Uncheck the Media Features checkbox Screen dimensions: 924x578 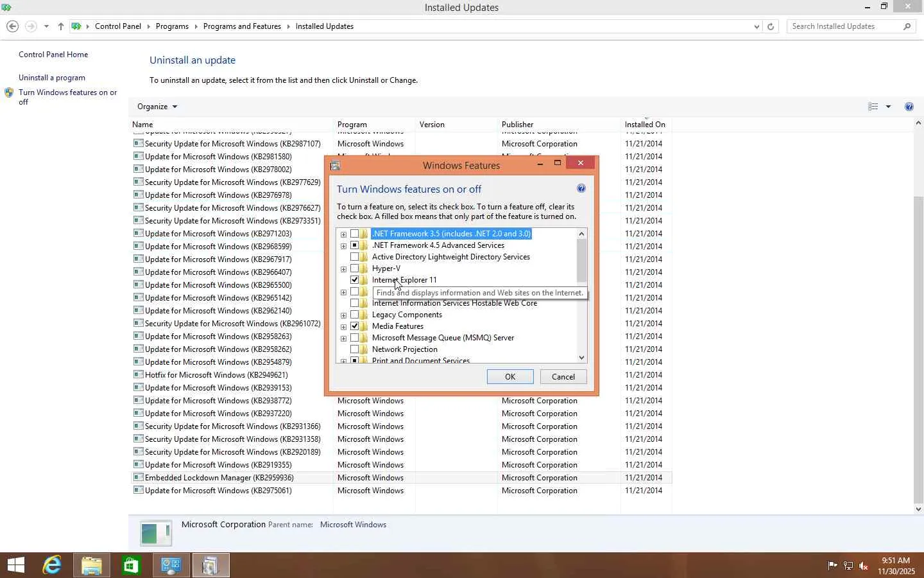[x=354, y=326]
